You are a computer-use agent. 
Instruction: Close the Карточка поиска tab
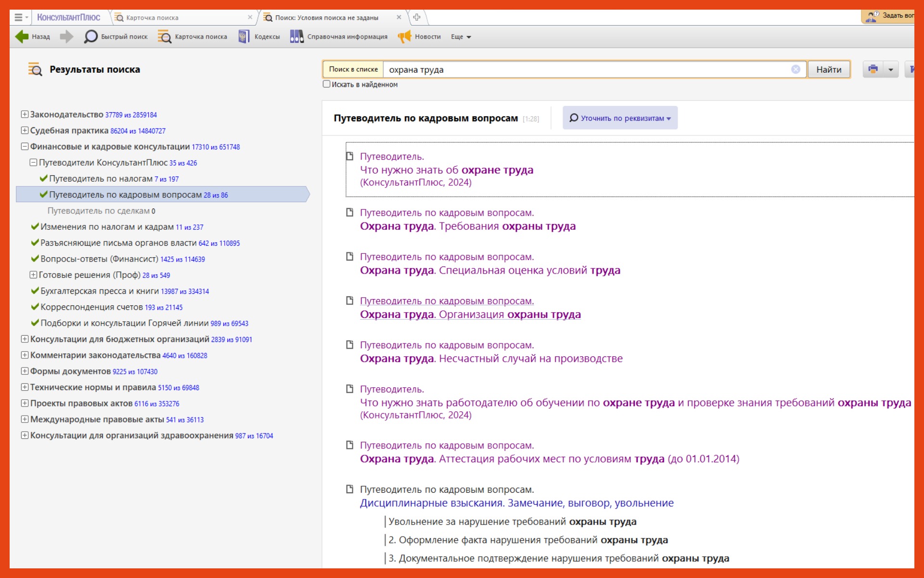[250, 17]
